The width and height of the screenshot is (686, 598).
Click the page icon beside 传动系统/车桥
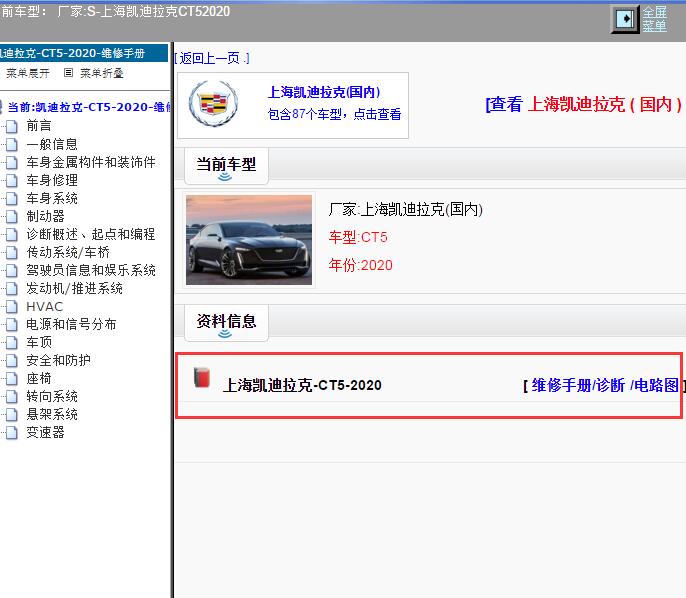click(12, 253)
